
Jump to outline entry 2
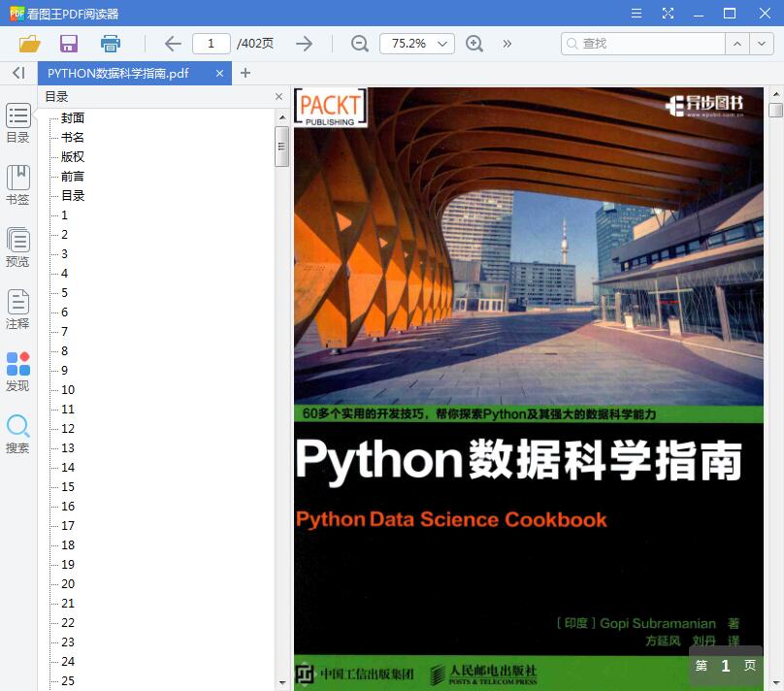(64, 235)
